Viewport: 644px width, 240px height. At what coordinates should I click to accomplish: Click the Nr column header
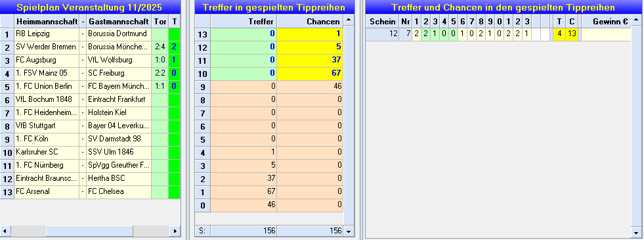point(406,21)
